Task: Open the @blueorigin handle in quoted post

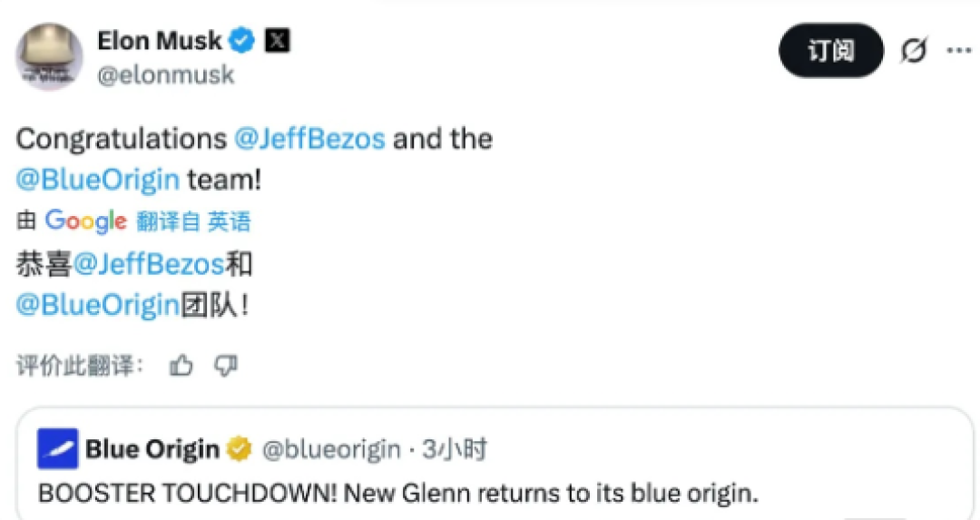Action: tap(330, 448)
